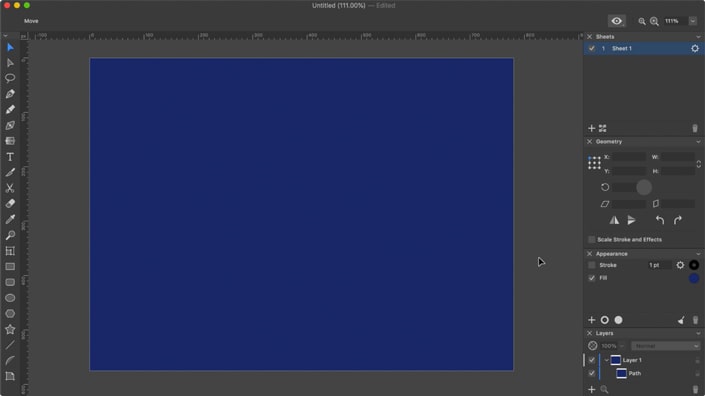Open the layer opacity dropdown arrow
Viewport: 705px width, 396px height.
pos(622,346)
